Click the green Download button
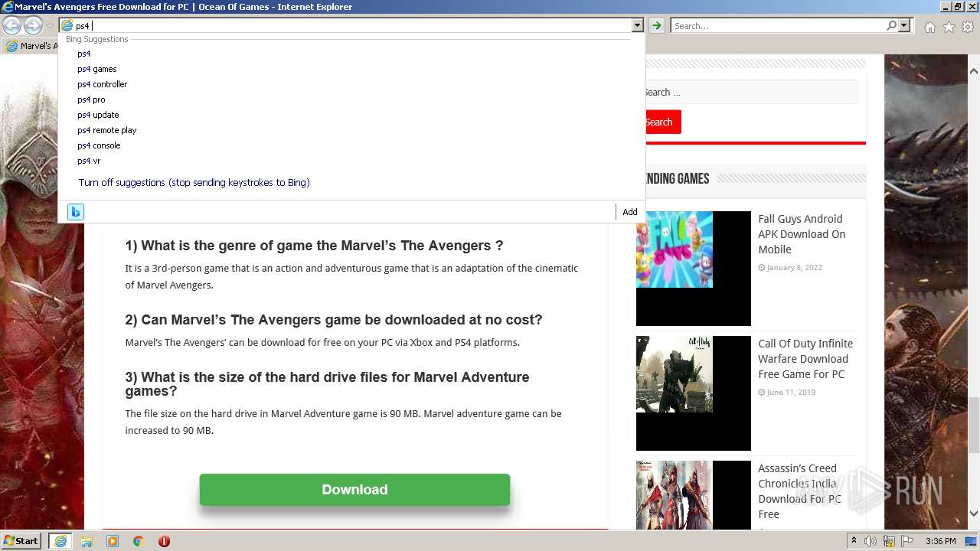Viewport: 980px width, 551px height. click(x=354, y=490)
